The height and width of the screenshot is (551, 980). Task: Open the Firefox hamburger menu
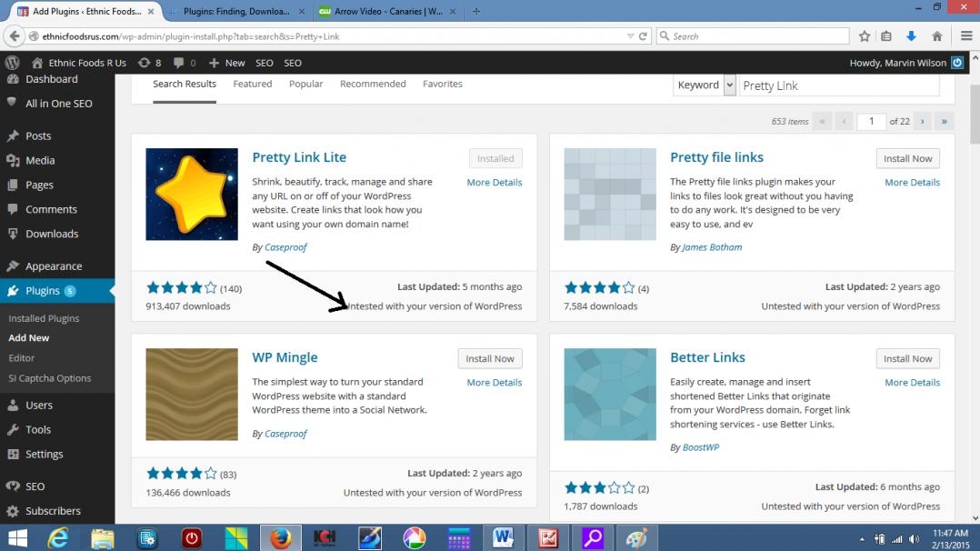(966, 36)
